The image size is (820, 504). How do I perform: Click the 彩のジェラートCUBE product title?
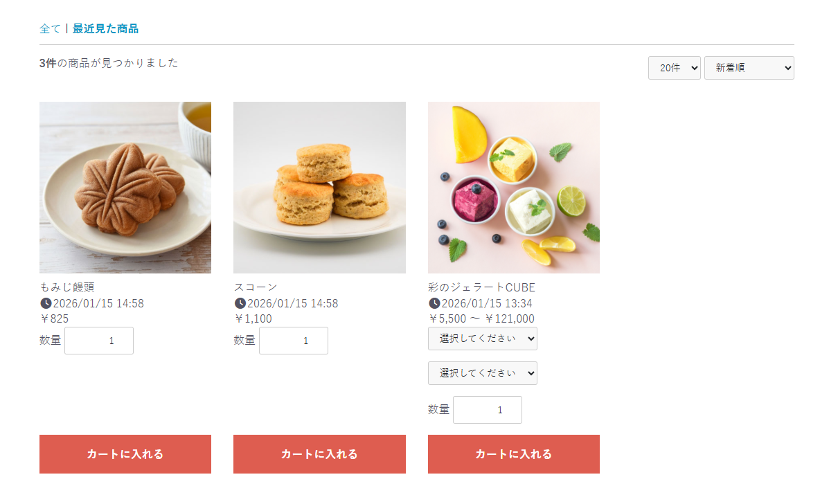[481, 287]
